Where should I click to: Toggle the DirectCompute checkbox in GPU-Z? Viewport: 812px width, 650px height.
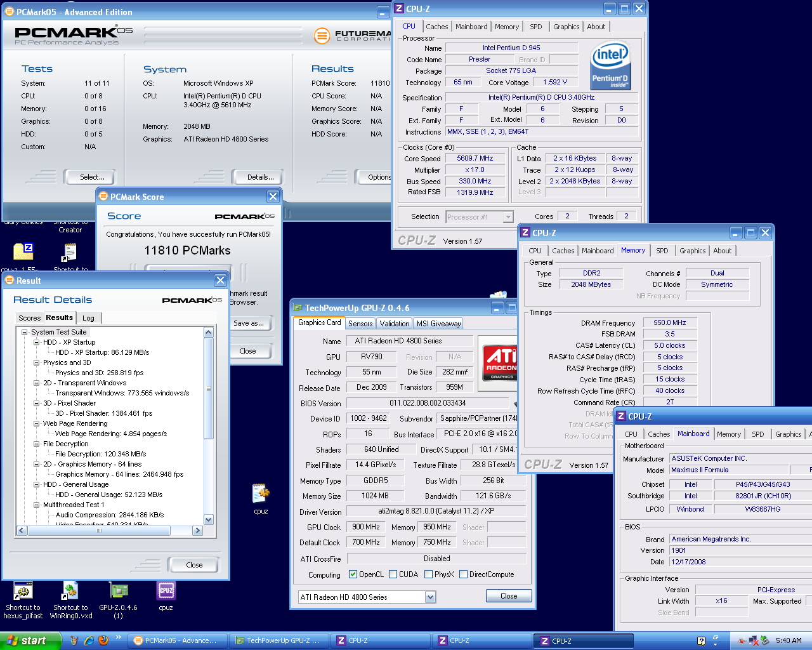(463, 574)
